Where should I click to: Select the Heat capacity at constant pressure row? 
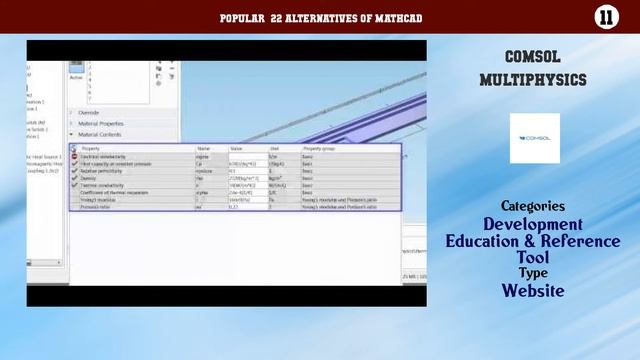click(236, 164)
